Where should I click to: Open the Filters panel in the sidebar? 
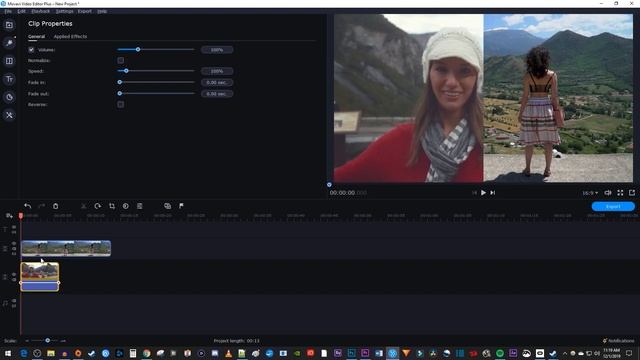click(x=9, y=43)
